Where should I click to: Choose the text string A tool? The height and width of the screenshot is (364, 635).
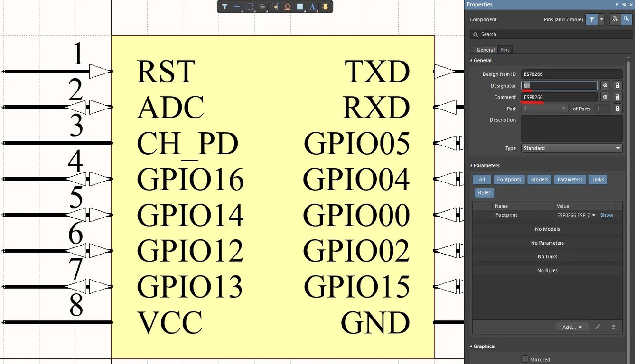coord(312,7)
